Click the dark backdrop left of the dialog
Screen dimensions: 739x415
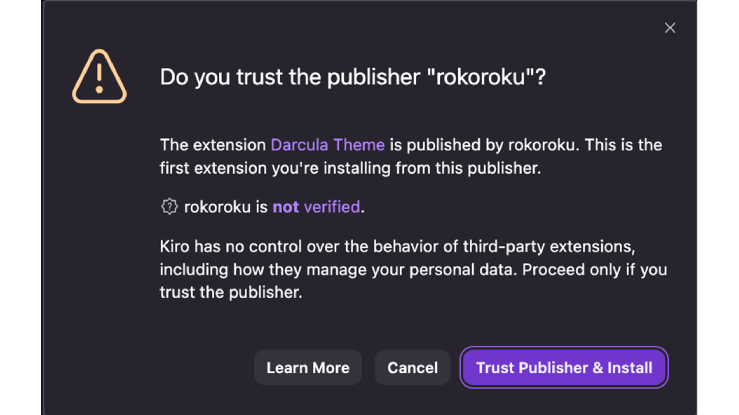[20, 200]
